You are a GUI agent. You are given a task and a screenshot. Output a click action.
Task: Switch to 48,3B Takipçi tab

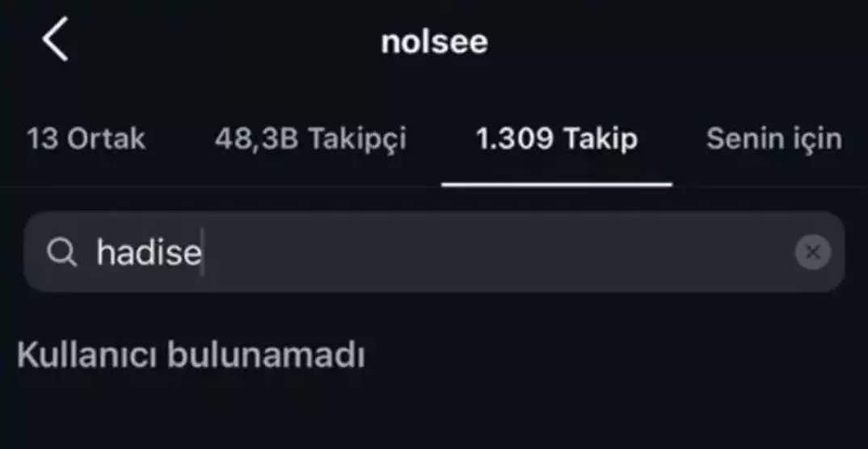click(310, 139)
